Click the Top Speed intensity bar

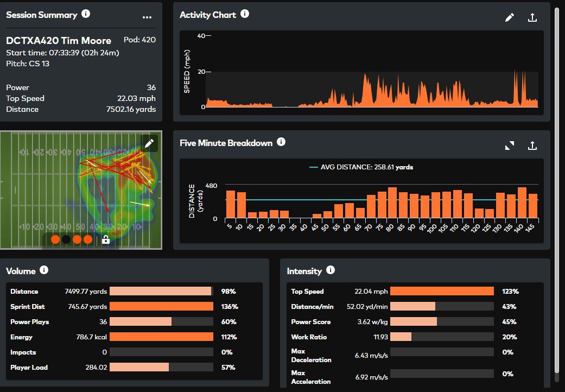tap(442, 291)
